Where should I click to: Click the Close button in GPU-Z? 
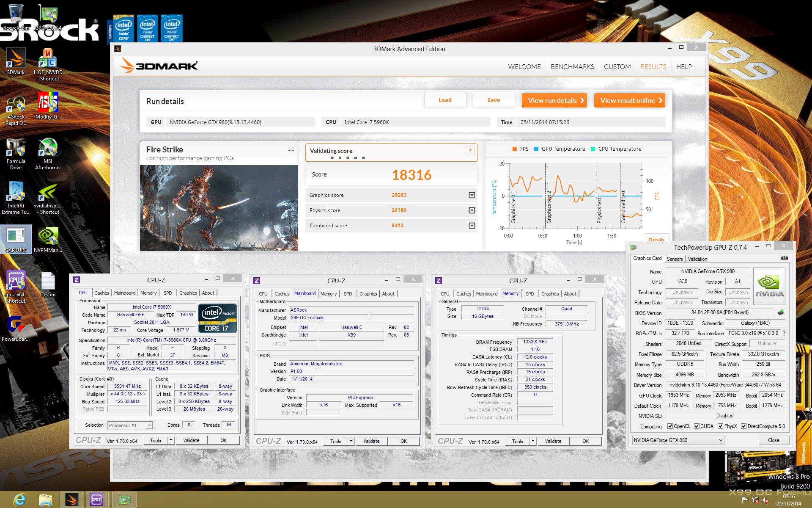coord(773,440)
